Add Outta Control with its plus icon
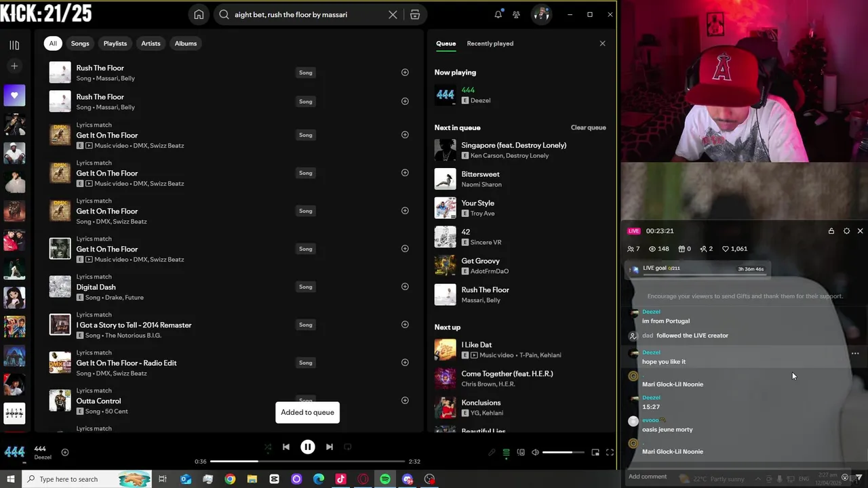 405,401
